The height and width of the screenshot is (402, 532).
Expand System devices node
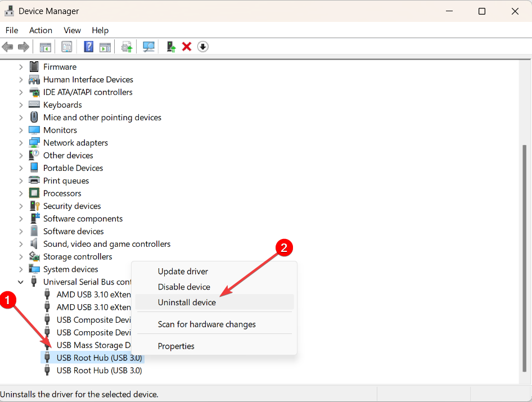point(21,269)
